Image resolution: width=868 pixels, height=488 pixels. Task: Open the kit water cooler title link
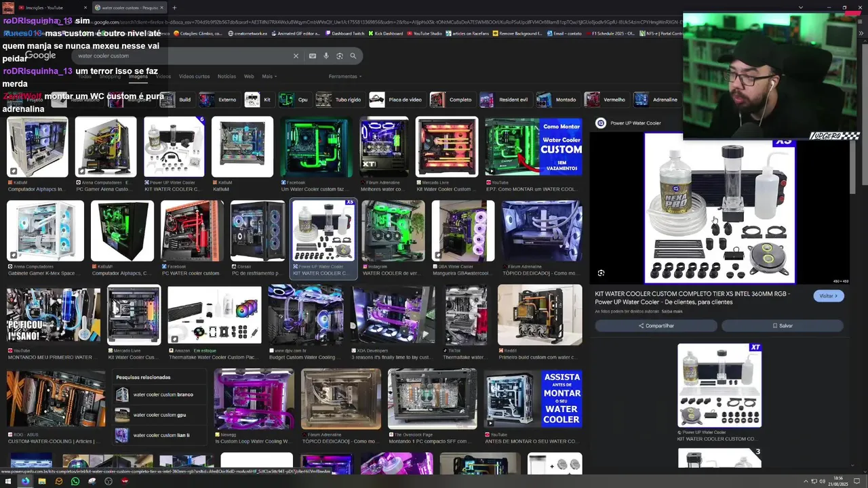click(692, 298)
